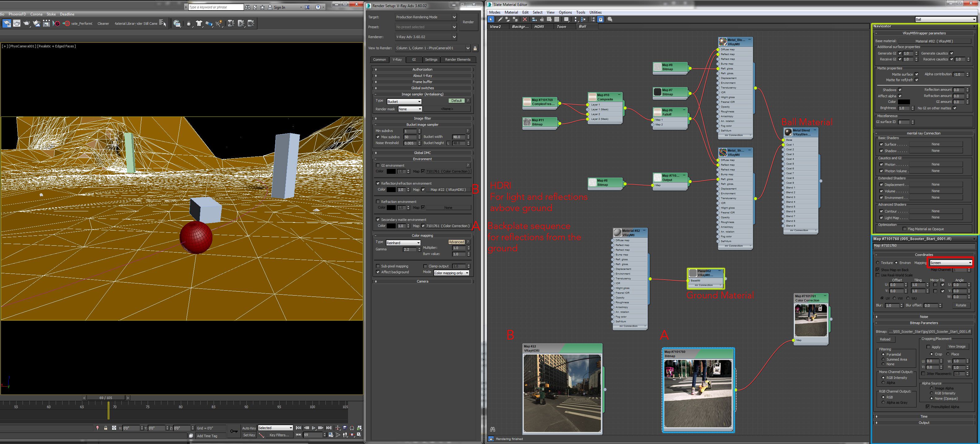The image size is (980, 444).
Task: Open the Utilities menu in Slate Material Editor
Action: (595, 12)
